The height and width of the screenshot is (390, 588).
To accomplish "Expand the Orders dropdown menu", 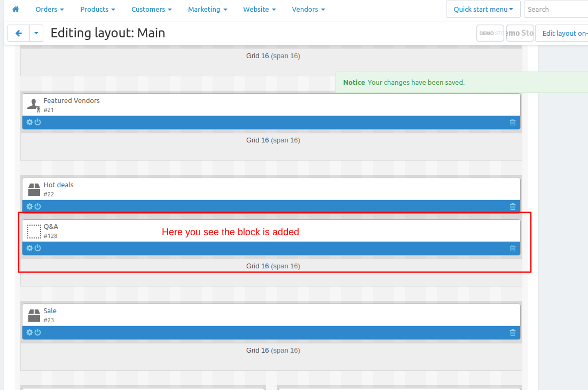I will [x=50, y=10].
